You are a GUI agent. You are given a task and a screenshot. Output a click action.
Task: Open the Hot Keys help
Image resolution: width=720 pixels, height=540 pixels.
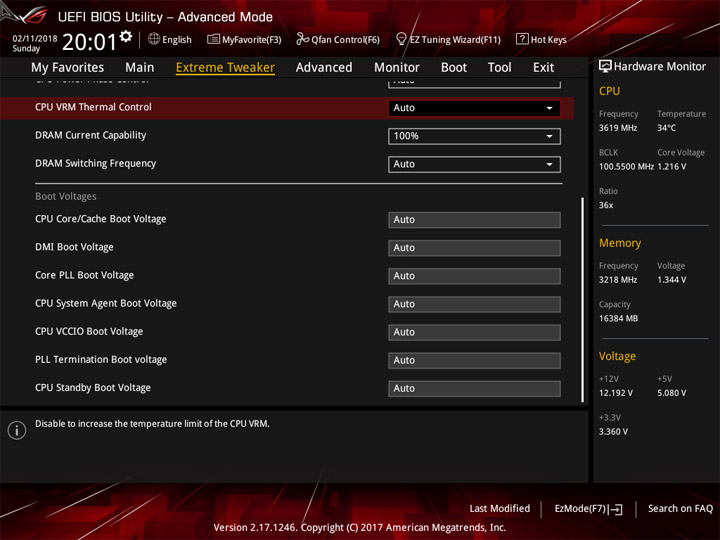pos(541,39)
